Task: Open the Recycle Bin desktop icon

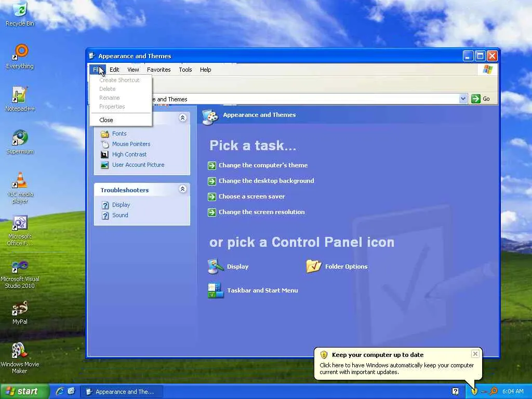Action: point(20,14)
